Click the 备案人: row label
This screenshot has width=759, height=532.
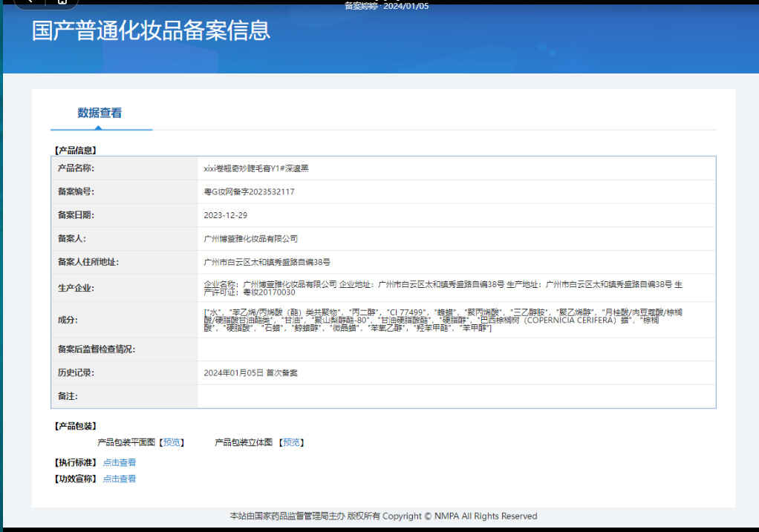[x=71, y=238]
